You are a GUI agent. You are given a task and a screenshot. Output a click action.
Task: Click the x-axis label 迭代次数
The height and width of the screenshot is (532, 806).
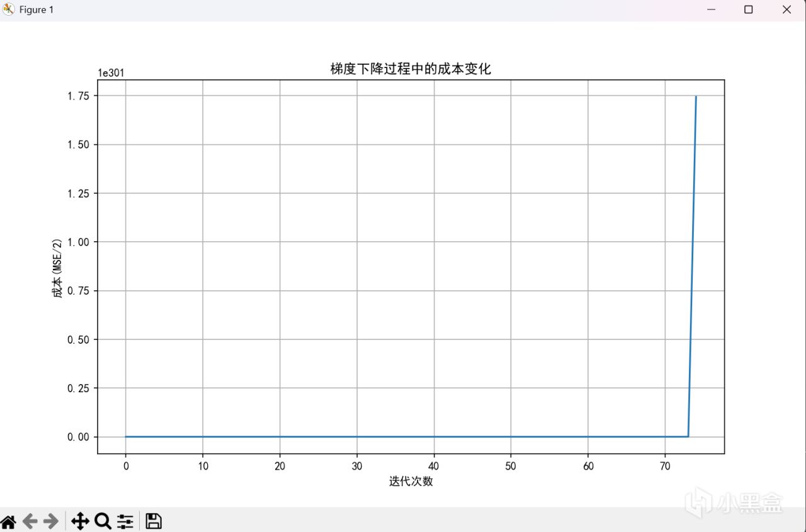(x=411, y=482)
